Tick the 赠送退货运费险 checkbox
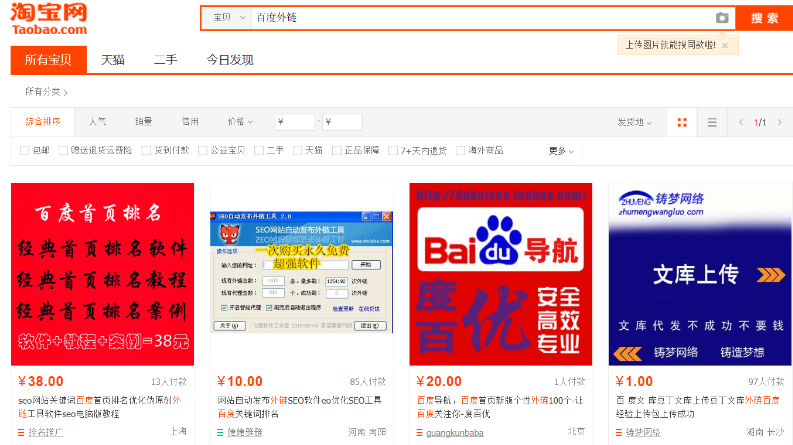This screenshot has width=793, height=445. pos(63,150)
